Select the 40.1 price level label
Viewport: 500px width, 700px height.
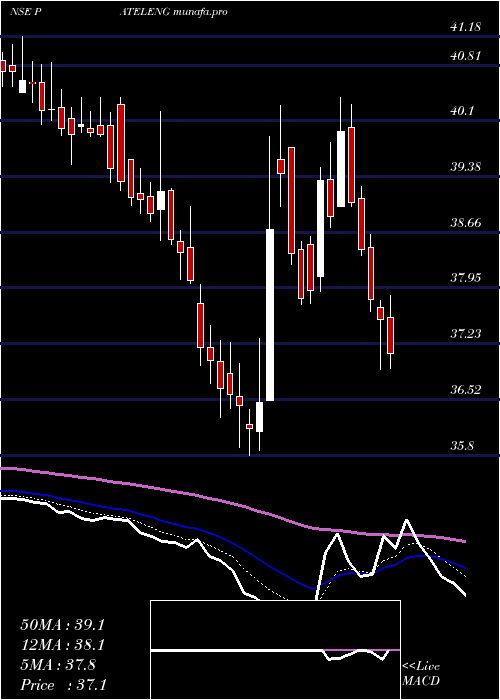462,111
